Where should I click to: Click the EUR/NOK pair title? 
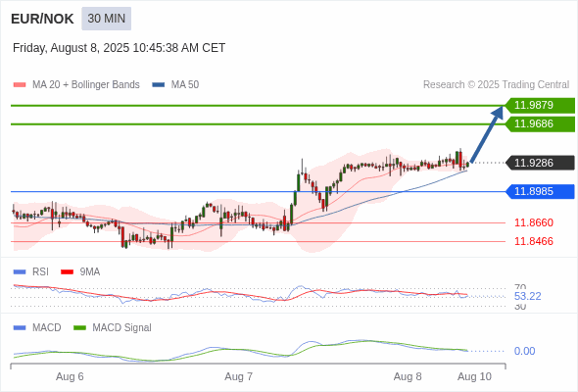[42, 19]
